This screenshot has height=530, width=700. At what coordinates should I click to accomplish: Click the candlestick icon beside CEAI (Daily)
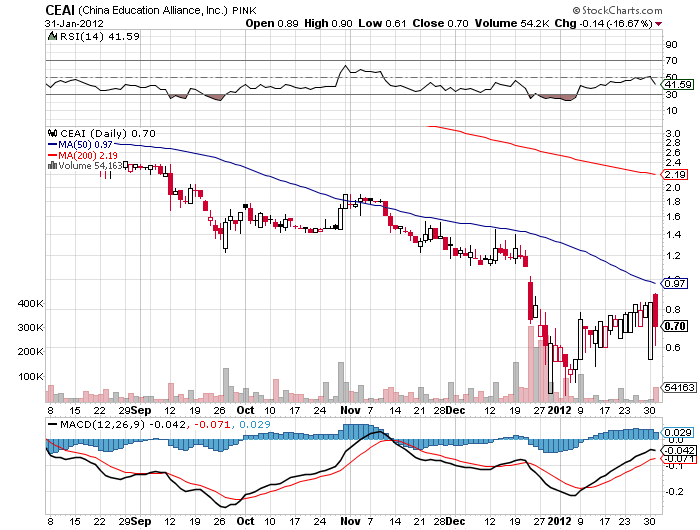53,133
